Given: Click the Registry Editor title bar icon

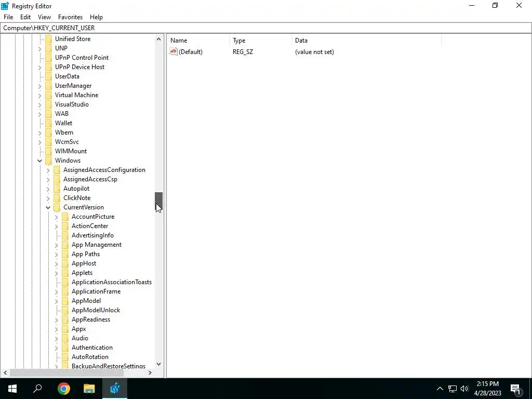Looking at the screenshot, I should [x=5, y=6].
